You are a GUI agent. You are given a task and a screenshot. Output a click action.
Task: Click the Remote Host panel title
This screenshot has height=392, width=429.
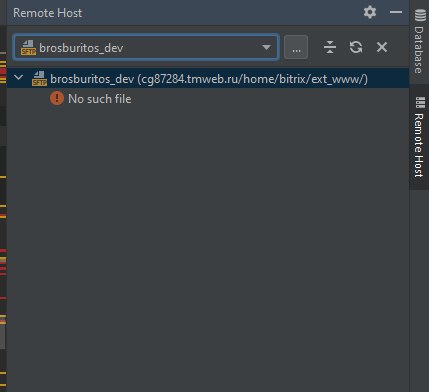(47, 13)
